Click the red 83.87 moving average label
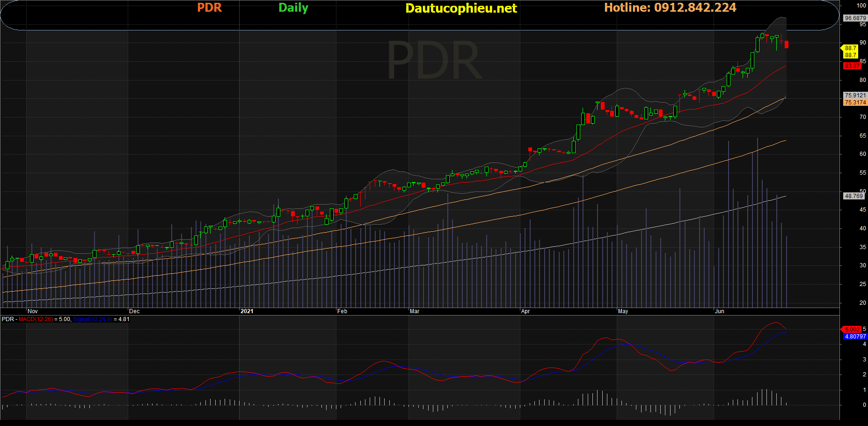This screenshot has height=426, width=868. tap(852, 66)
